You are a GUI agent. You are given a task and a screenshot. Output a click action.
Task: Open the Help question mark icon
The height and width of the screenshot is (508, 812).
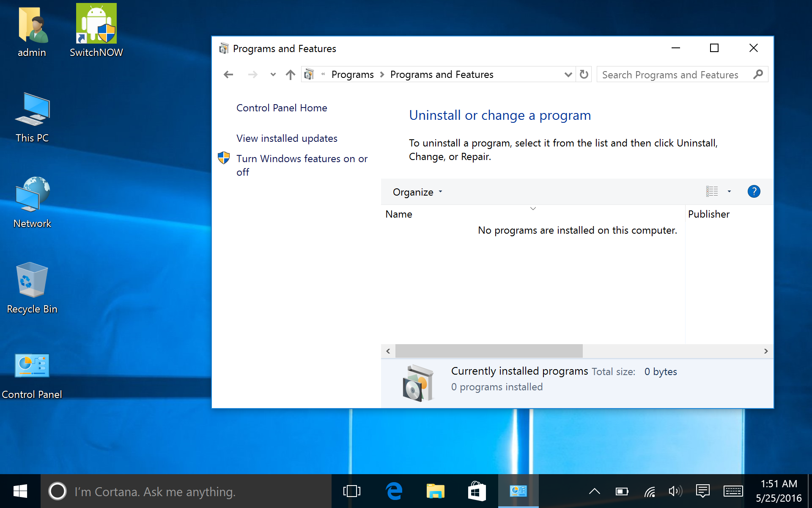754,192
